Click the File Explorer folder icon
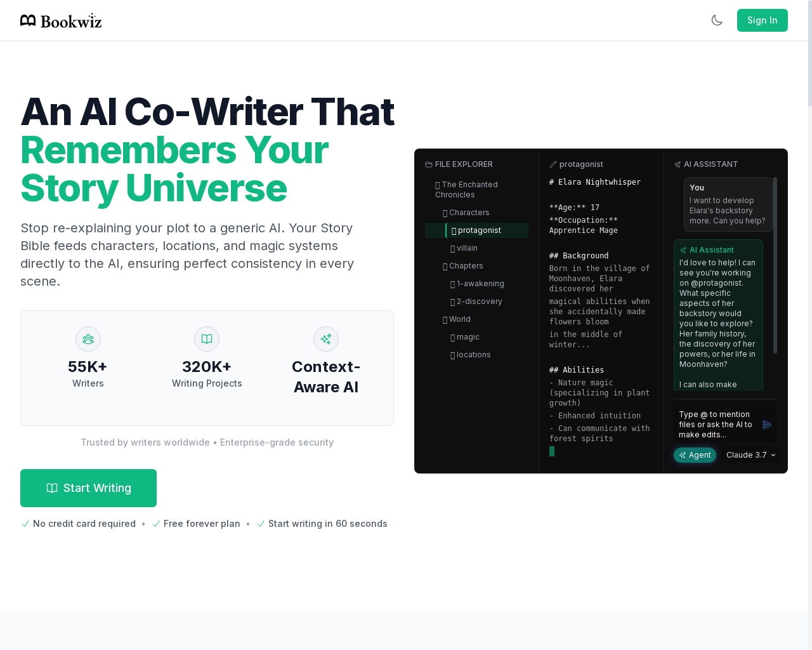Image resolution: width=812 pixels, height=650 pixels. pyautogui.click(x=429, y=164)
